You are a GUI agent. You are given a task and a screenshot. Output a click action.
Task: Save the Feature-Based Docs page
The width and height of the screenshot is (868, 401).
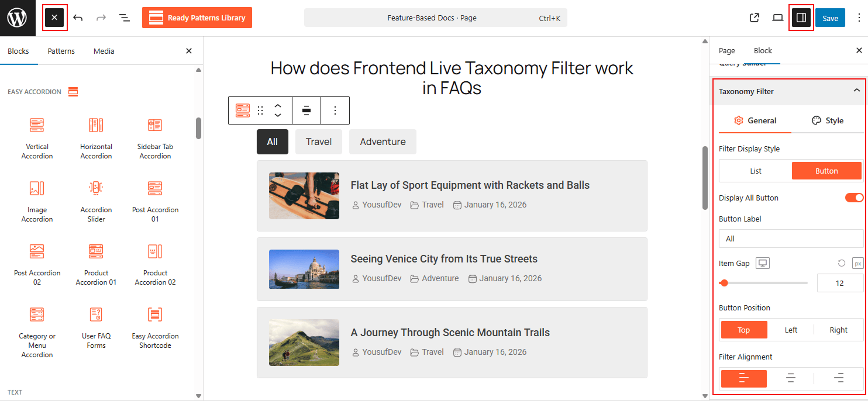tap(830, 18)
